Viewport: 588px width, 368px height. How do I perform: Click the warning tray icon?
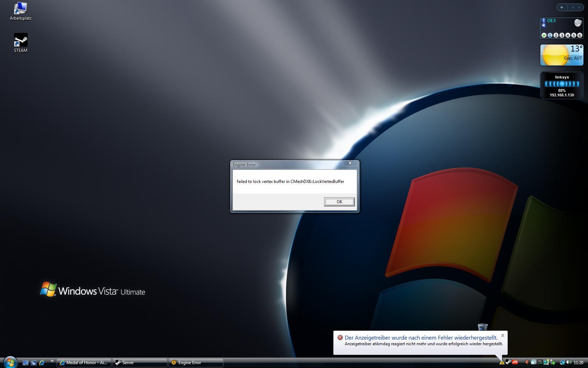click(502, 362)
